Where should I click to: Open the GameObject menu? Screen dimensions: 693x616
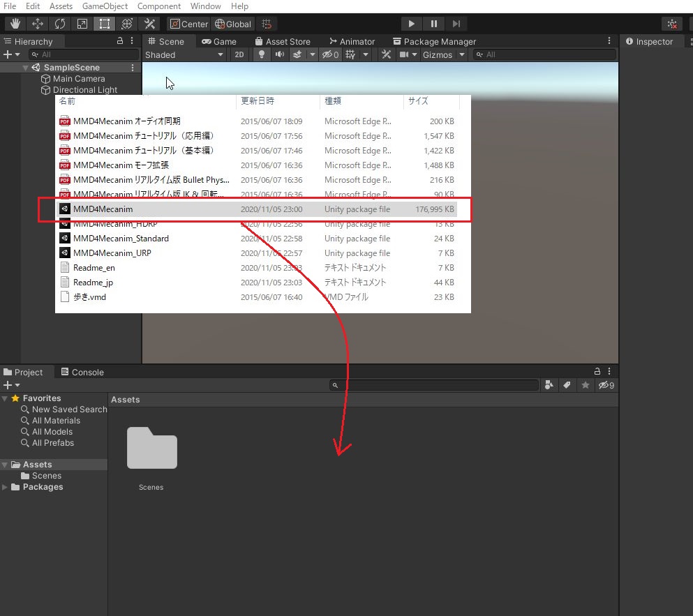[x=105, y=6]
